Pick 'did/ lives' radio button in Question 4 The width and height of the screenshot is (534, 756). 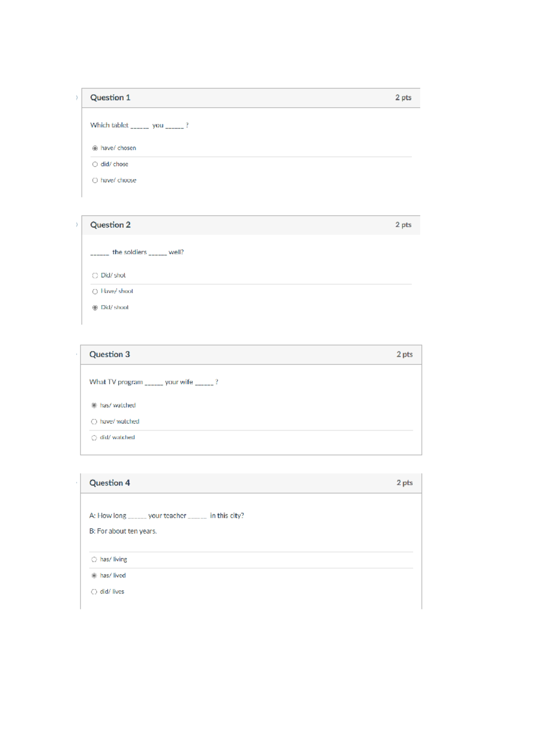(x=94, y=592)
